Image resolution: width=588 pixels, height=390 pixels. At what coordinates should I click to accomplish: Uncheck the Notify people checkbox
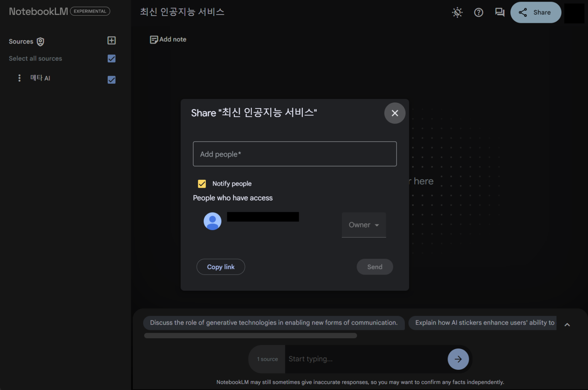click(x=202, y=184)
